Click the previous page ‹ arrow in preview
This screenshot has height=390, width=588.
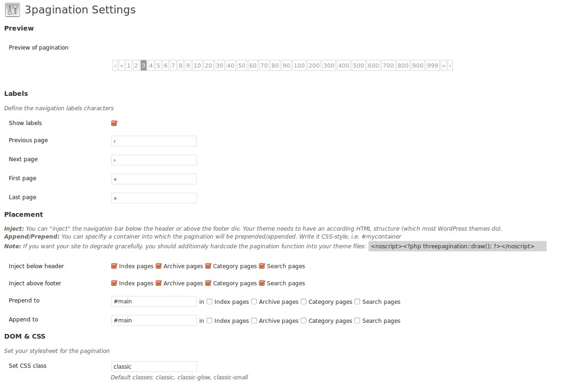tap(115, 66)
